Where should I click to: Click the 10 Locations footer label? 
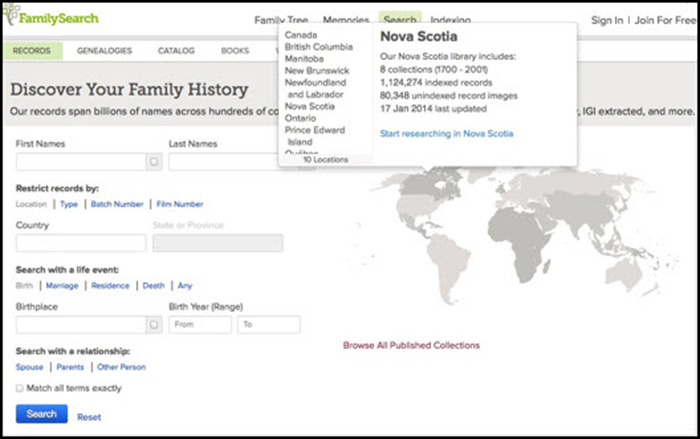click(x=325, y=159)
